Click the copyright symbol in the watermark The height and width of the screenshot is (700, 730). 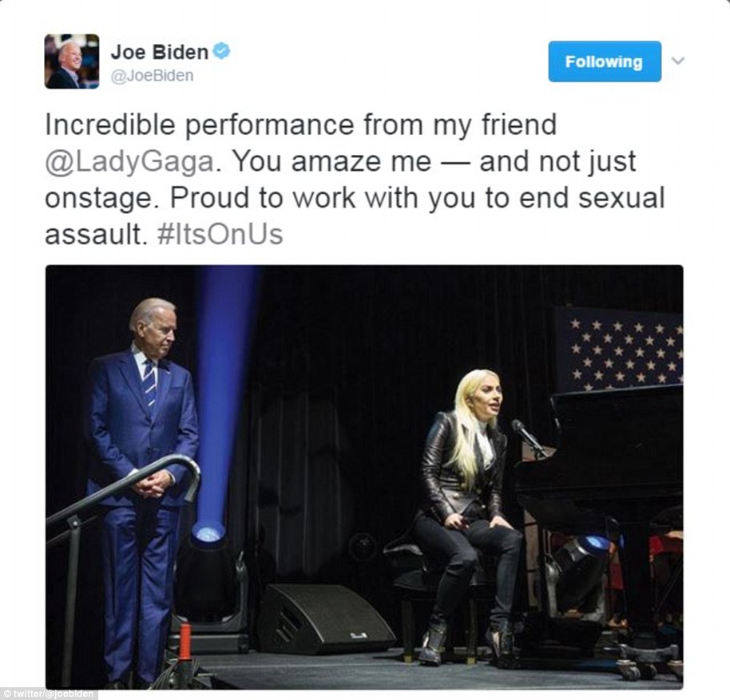pyautogui.click(x=6, y=694)
